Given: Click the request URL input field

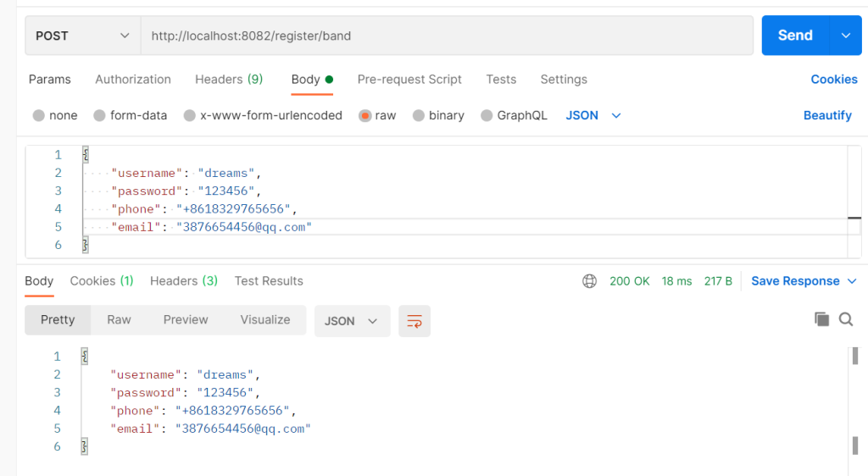Looking at the screenshot, I should coord(447,36).
